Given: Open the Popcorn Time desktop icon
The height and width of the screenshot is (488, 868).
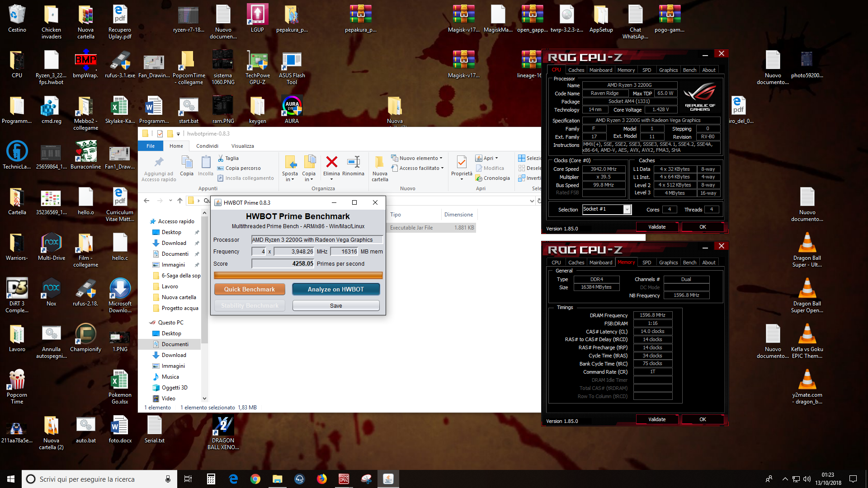Looking at the screenshot, I should pyautogui.click(x=17, y=387).
